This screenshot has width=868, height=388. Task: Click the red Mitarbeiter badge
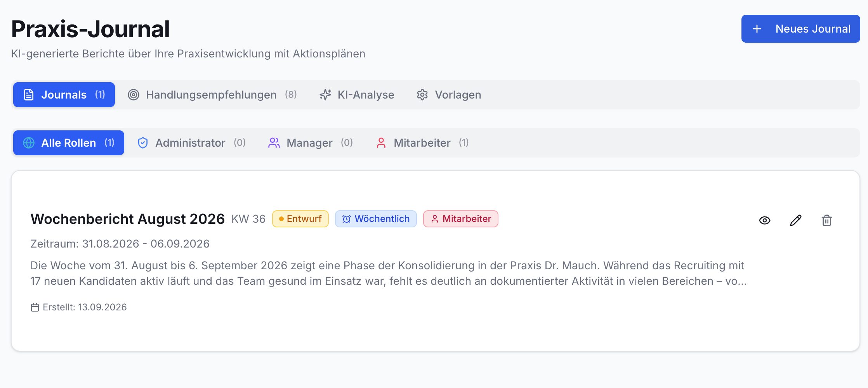point(461,219)
